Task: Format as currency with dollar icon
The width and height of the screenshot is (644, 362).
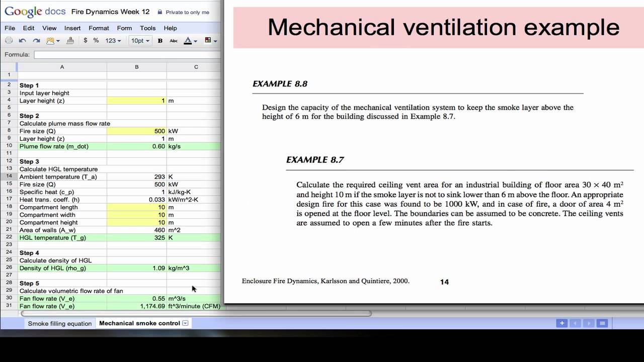Action: click(x=86, y=41)
